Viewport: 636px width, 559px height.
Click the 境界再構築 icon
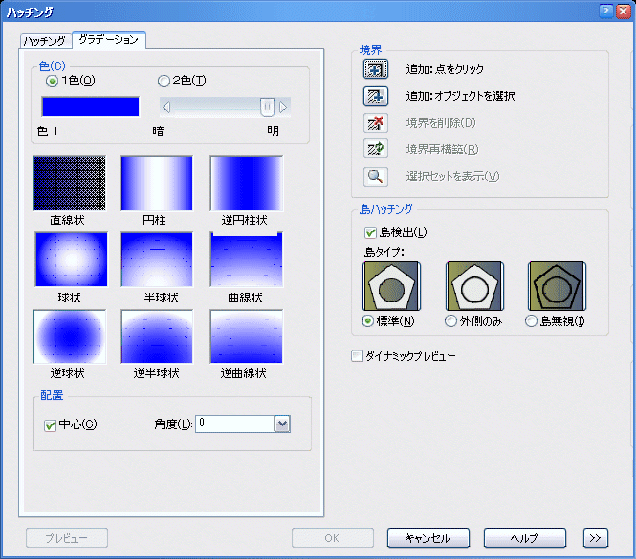point(375,149)
